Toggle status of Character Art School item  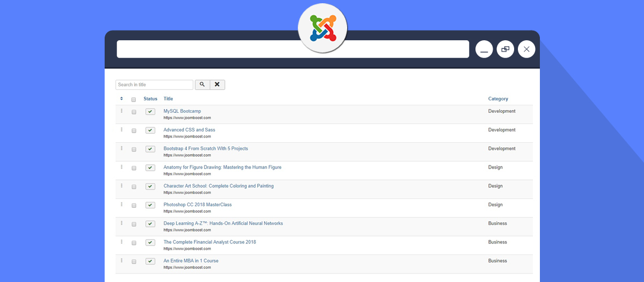coord(150,186)
